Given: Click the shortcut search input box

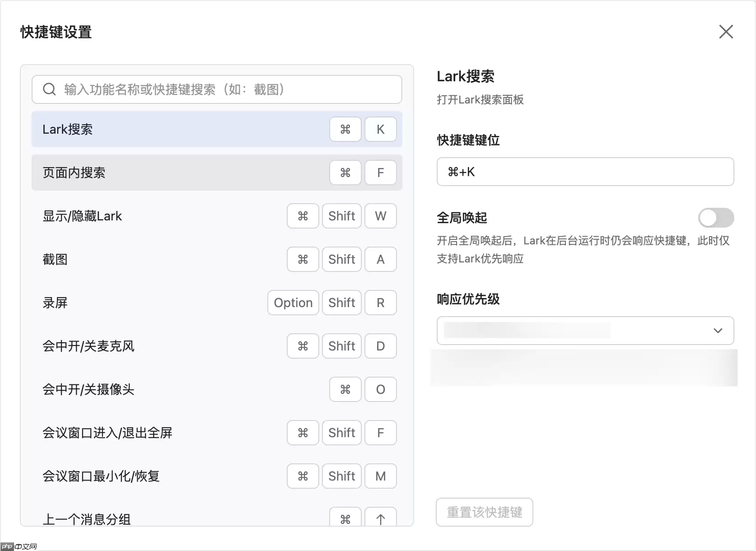Looking at the screenshot, I should coord(217,89).
